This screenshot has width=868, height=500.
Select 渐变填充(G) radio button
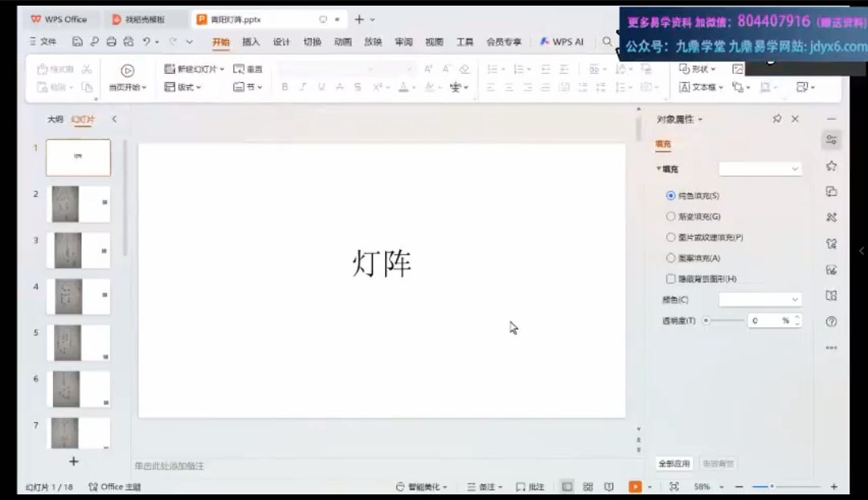pyautogui.click(x=671, y=216)
